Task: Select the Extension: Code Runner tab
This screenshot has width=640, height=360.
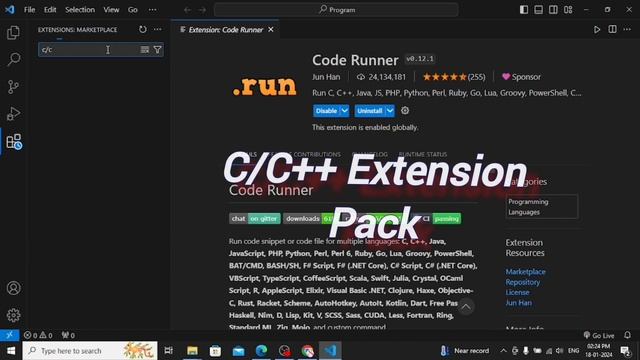Action: point(225,29)
